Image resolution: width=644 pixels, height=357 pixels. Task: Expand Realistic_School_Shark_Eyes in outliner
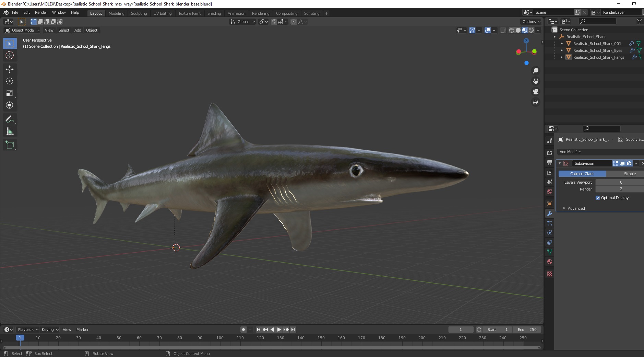click(561, 50)
